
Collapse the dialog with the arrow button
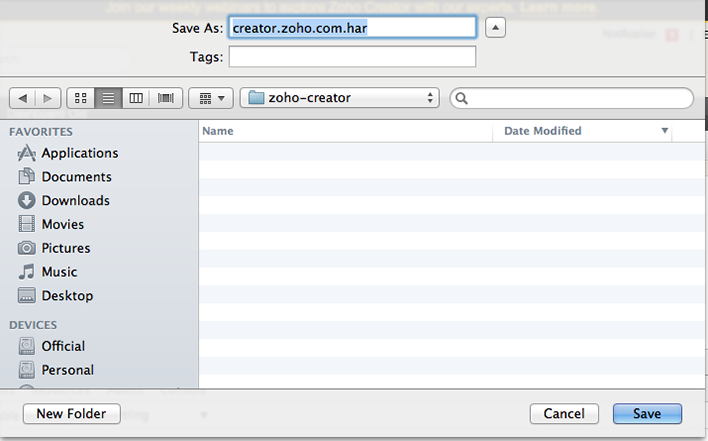click(495, 28)
